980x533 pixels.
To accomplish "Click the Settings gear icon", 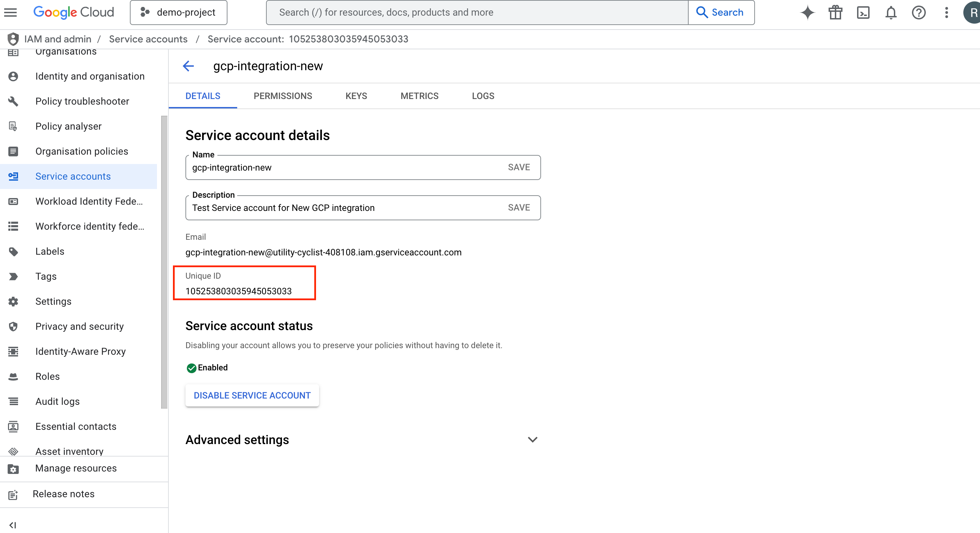I will pyautogui.click(x=13, y=302).
